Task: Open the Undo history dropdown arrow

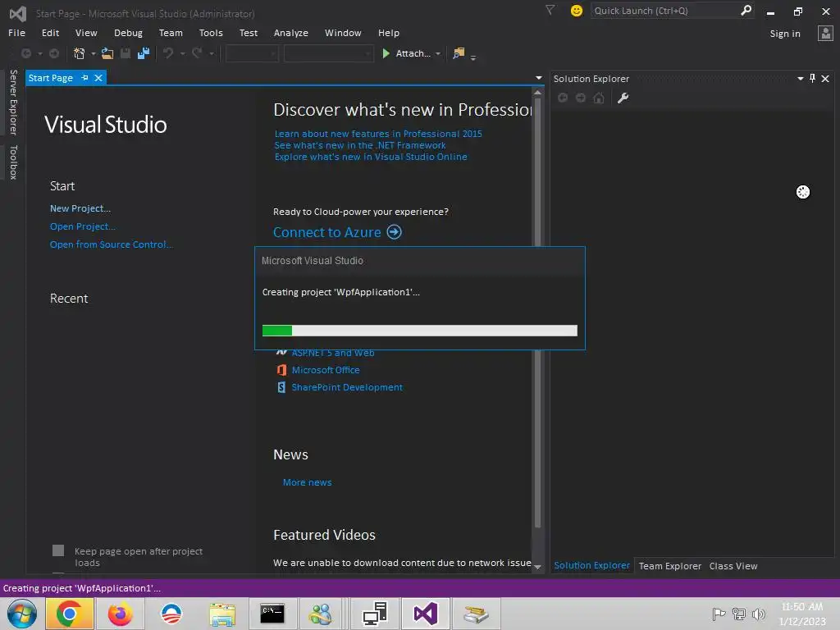Action: 182,53
